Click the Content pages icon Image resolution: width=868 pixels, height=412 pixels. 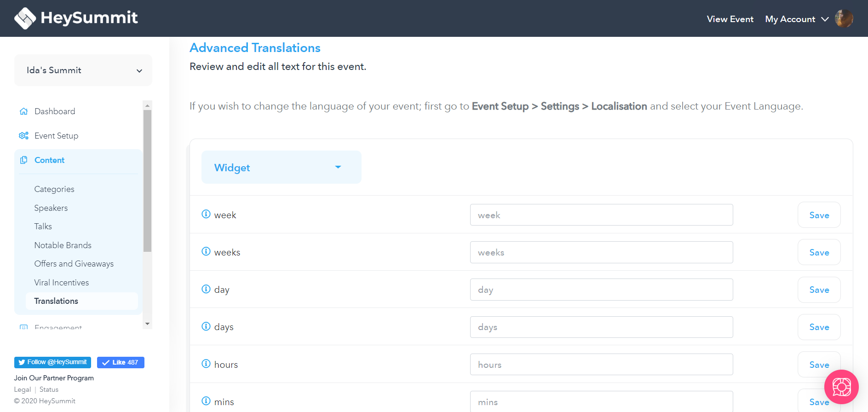pyautogui.click(x=24, y=160)
